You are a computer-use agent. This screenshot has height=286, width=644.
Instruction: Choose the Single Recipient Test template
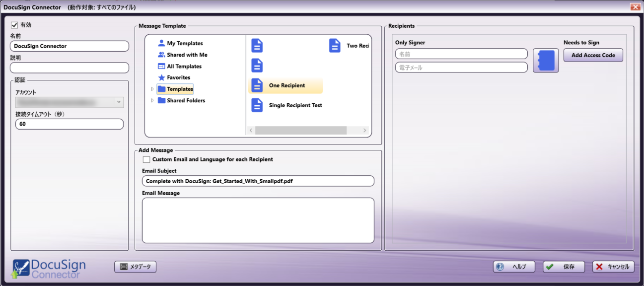(287, 105)
